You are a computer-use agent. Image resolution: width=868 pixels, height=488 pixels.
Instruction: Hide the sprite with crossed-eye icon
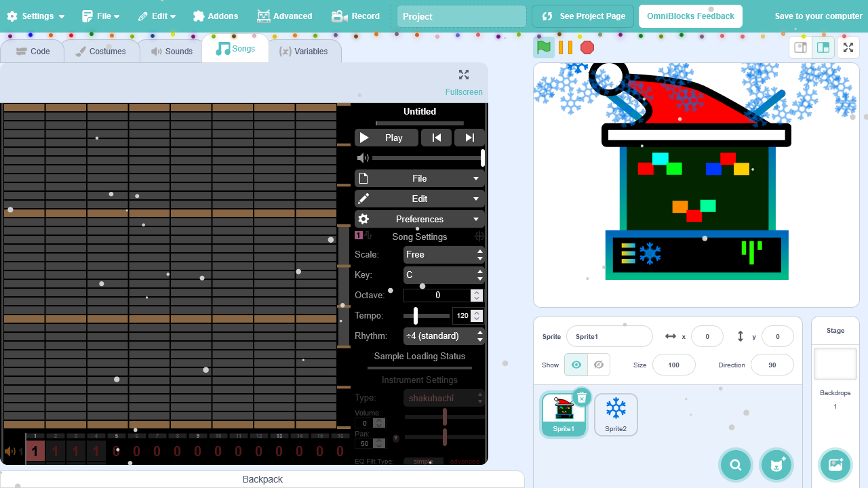(x=598, y=365)
